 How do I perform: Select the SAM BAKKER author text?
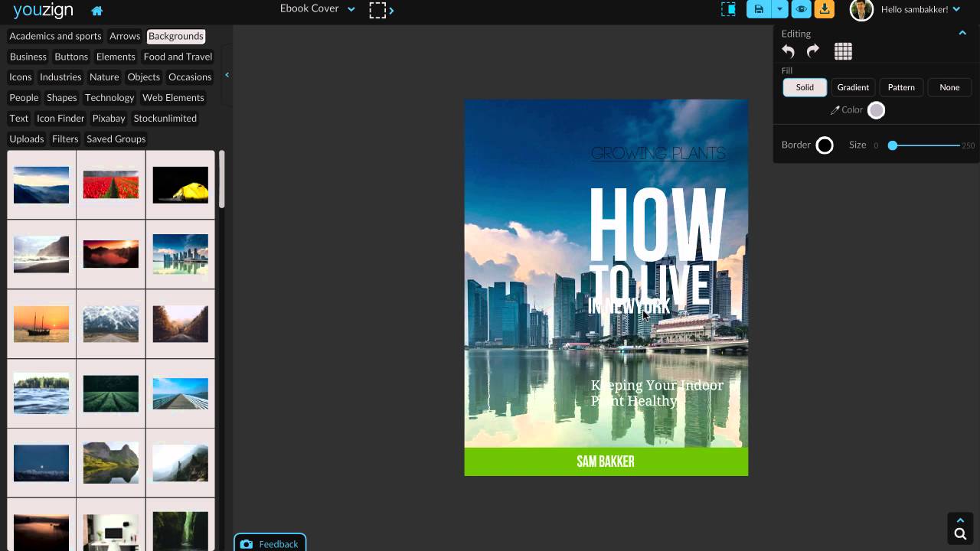coord(606,461)
